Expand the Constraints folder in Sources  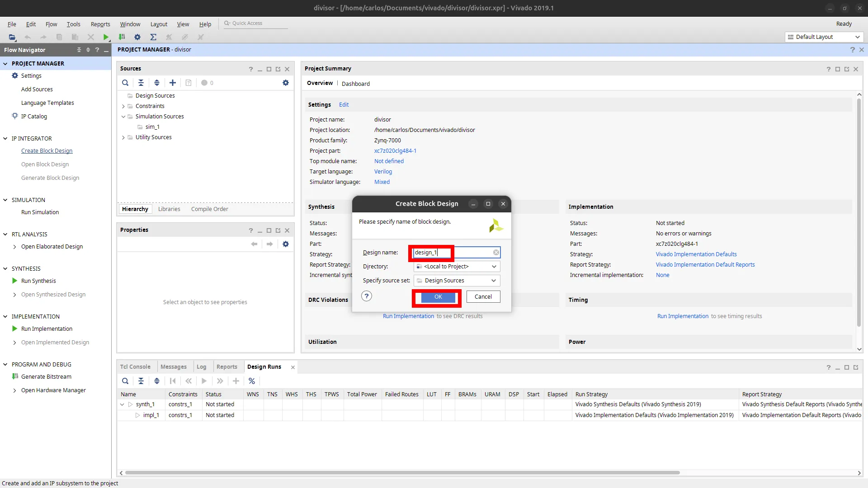point(123,106)
